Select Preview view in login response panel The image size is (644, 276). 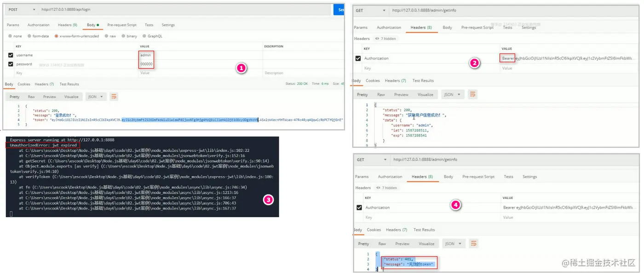50,97
